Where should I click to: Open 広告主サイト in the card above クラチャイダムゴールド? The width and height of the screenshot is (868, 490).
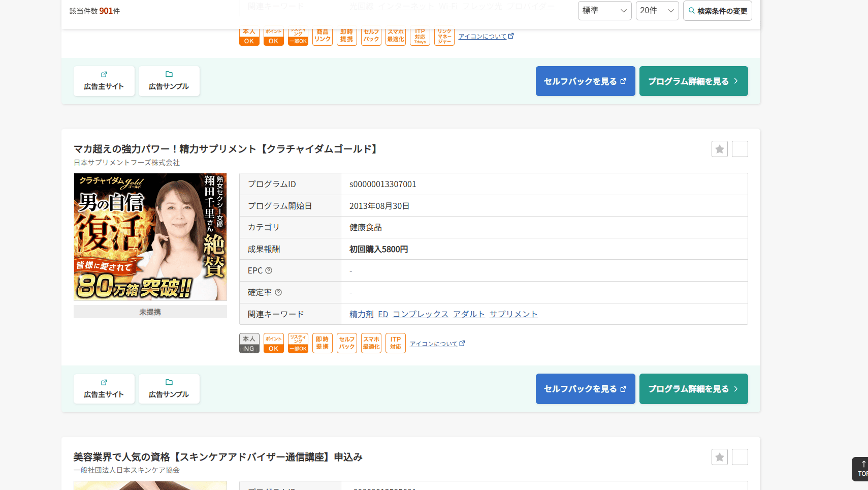pos(104,81)
